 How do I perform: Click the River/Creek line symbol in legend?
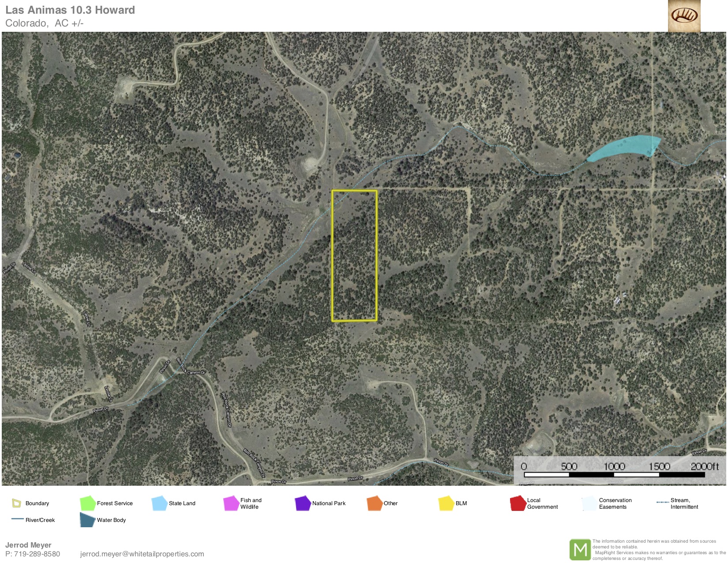click(x=18, y=519)
